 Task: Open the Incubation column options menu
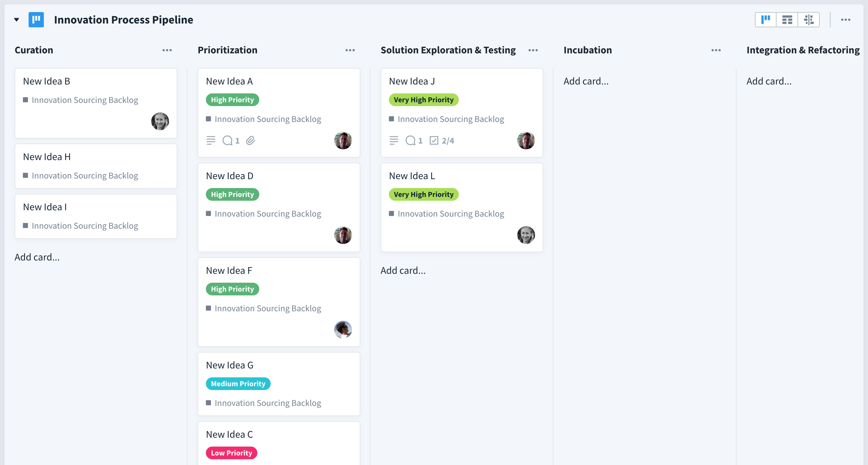click(716, 50)
